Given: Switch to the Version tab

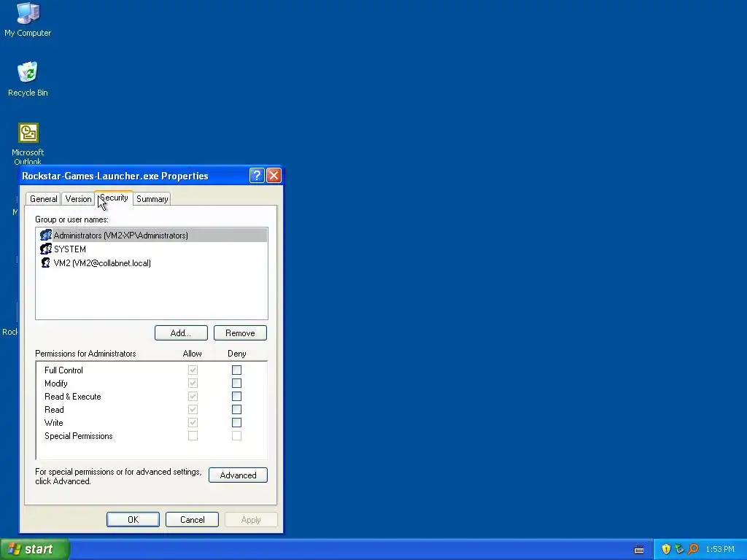Looking at the screenshot, I should coord(78,199).
